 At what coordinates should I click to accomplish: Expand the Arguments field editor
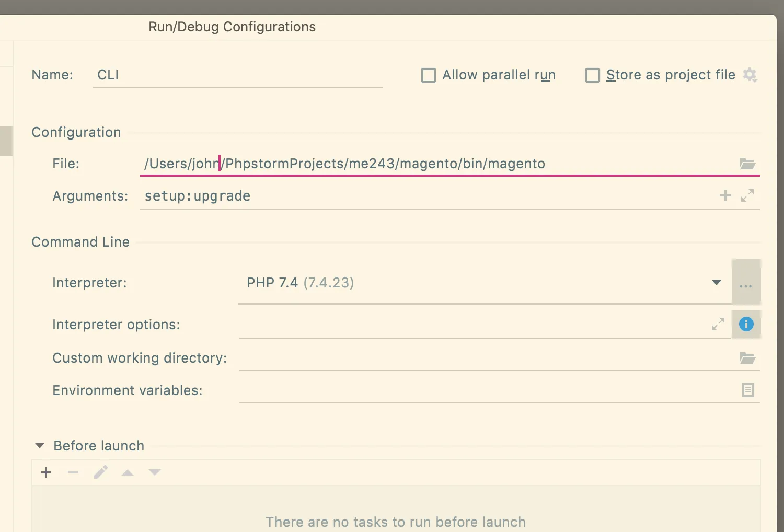[747, 196]
